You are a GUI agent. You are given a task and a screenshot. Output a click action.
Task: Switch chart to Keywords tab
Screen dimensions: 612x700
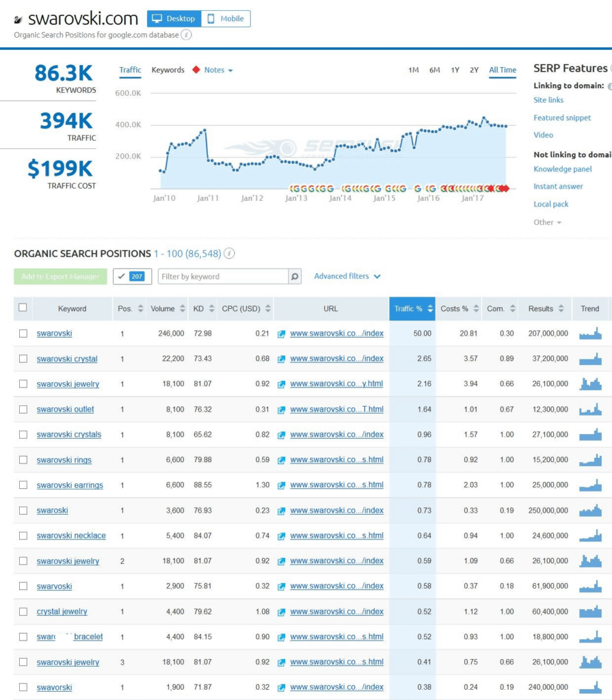pyautogui.click(x=168, y=70)
